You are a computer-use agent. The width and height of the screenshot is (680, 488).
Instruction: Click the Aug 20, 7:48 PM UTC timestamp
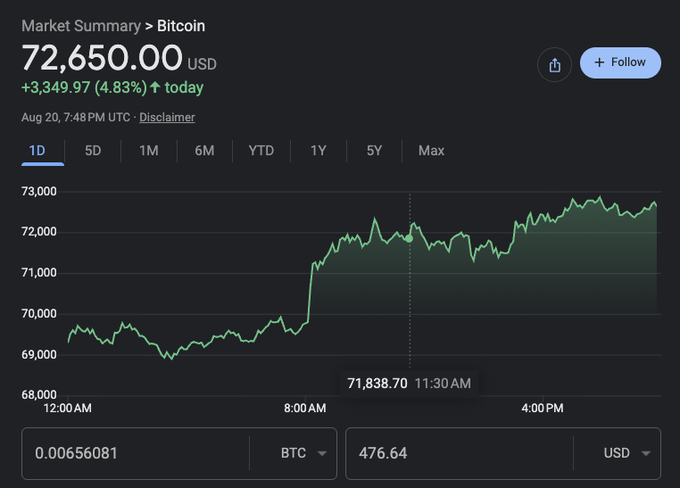[76, 118]
